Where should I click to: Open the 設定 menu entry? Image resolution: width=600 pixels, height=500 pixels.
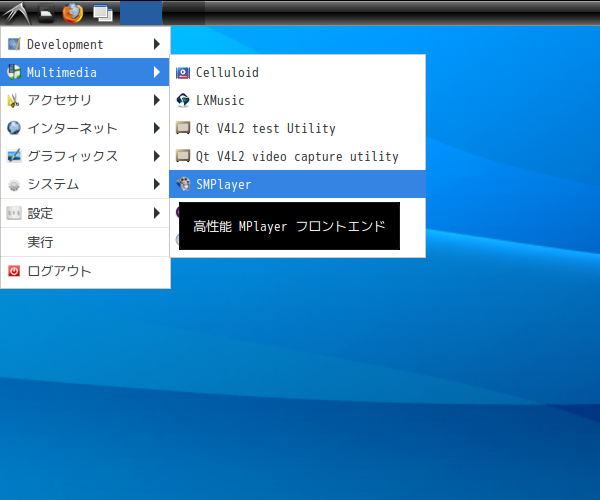[85, 213]
